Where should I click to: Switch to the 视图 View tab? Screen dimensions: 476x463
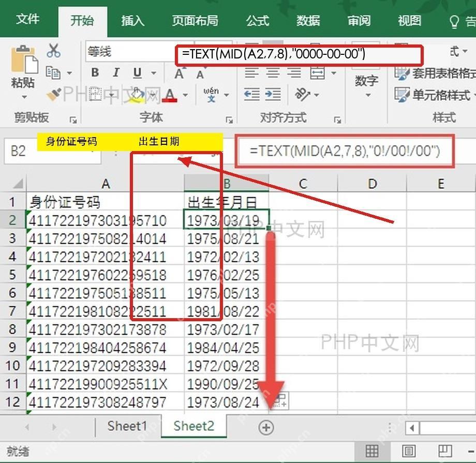coord(410,21)
